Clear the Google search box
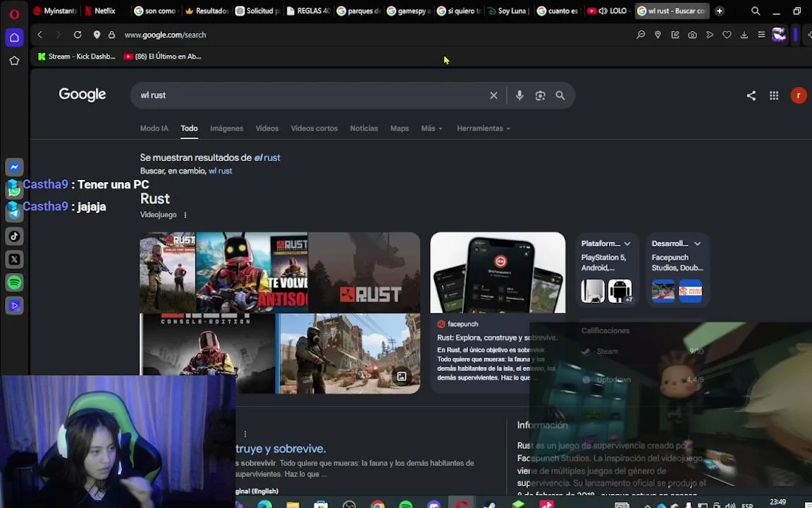 [x=493, y=95]
